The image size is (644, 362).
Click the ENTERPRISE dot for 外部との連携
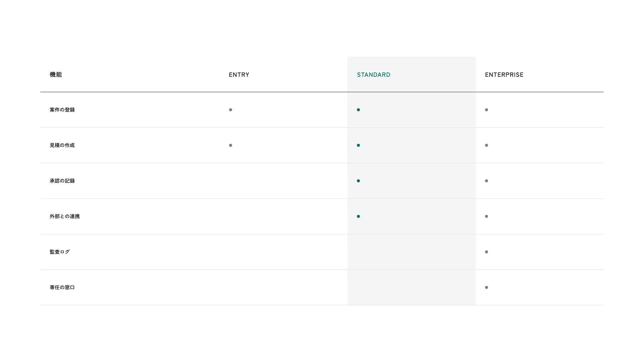pyautogui.click(x=486, y=216)
